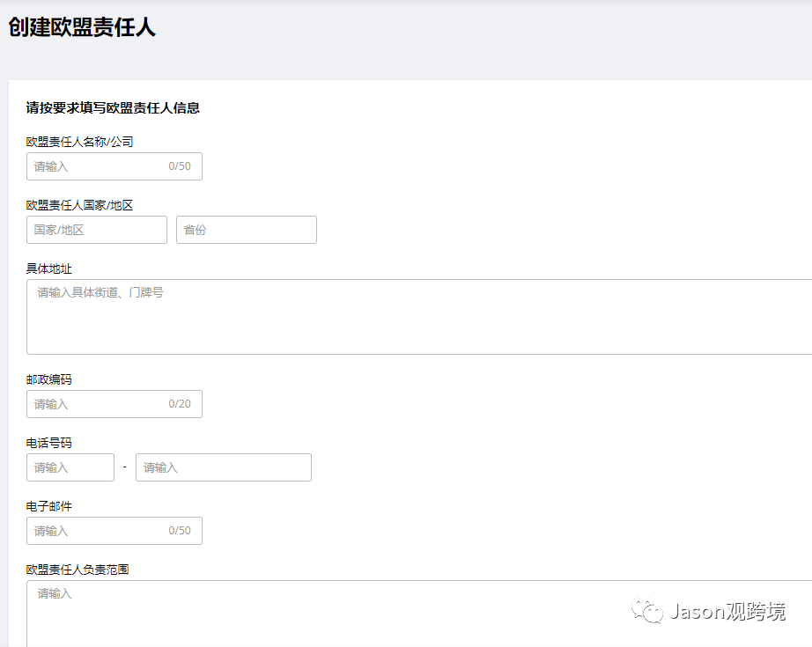The width and height of the screenshot is (812, 647).
Task: Click the phone number input after the dash
Action: (223, 467)
